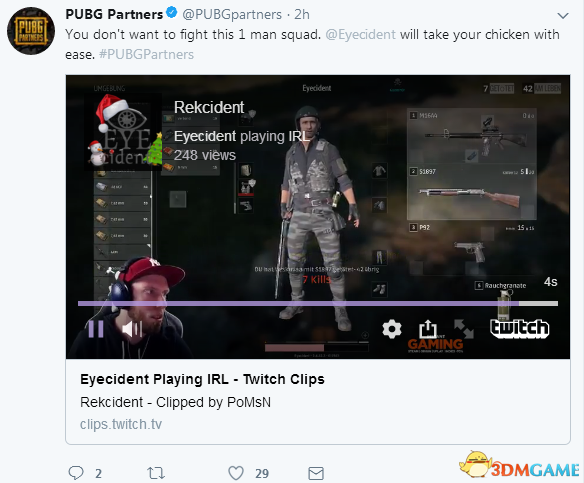Pause the Twitch clip playback
This screenshot has width=584, height=483.
[x=96, y=329]
